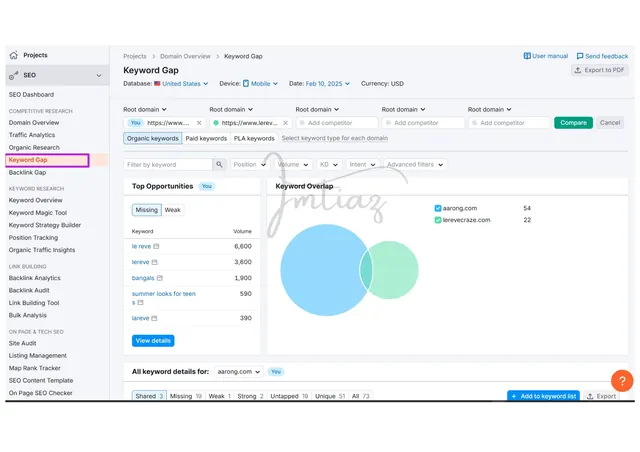640x452 pixels.
Task: Open the Position filter dropdown
Action: click(x=249, y=165)
